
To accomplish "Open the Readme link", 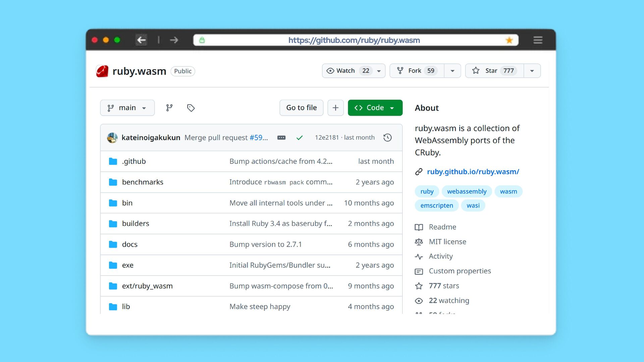I will tap(442, 227).
